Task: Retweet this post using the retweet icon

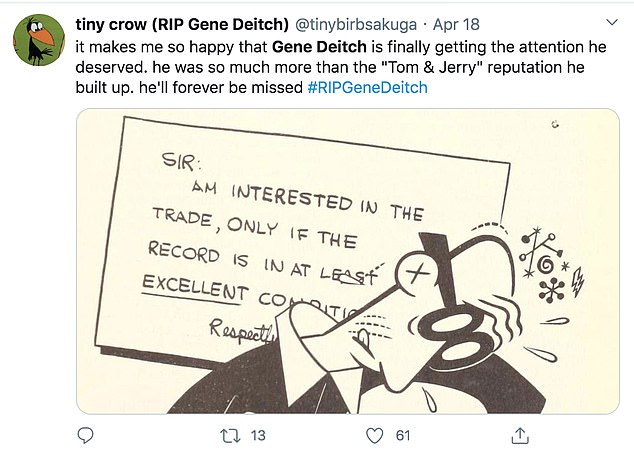Action: (229, 435)
